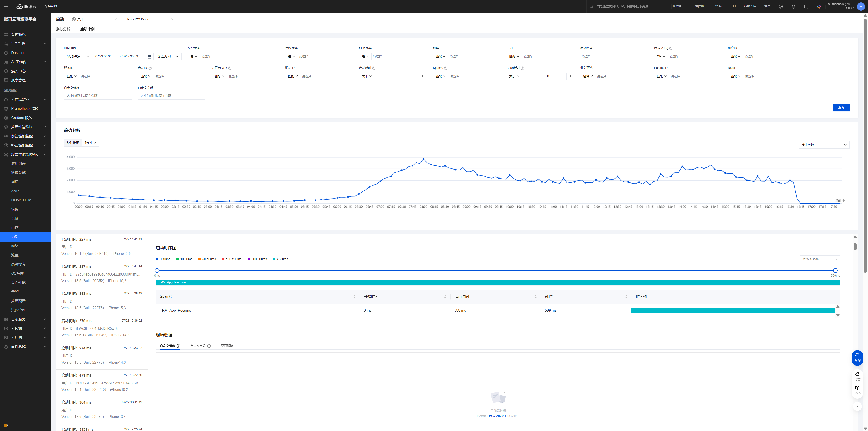Click the help icon beside 自定义Tag
The height and width of the screenshot is (431, 868).
671,48
